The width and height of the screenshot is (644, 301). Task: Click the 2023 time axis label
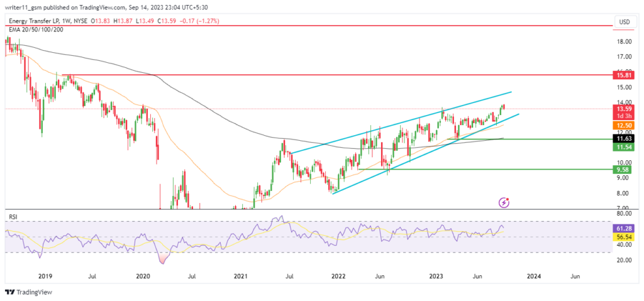(436, 276)
